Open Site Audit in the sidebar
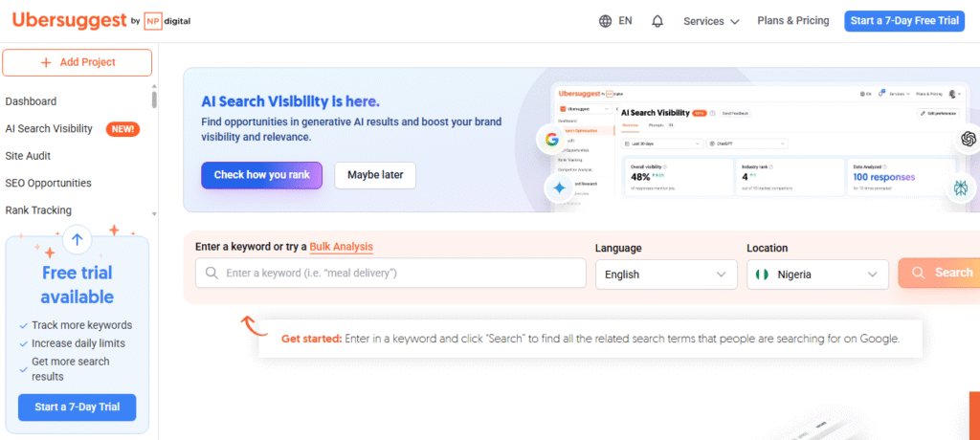 (x=28, y=156)
